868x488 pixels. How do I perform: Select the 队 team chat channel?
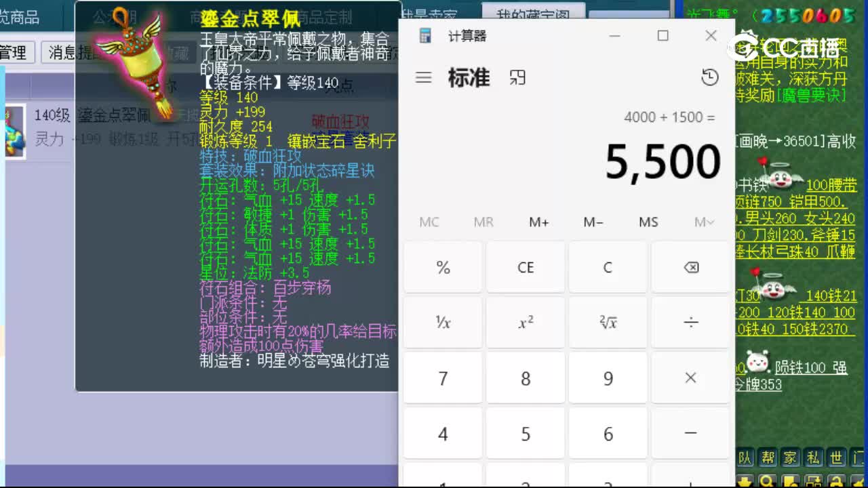tap(745, 458)
